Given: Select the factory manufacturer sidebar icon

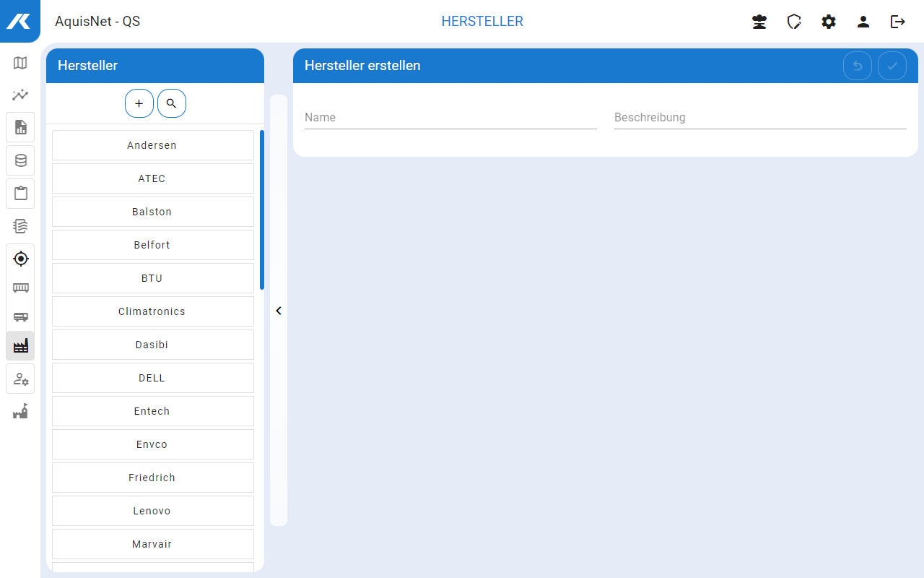Looking at the screenshot, I should (20, 346).
